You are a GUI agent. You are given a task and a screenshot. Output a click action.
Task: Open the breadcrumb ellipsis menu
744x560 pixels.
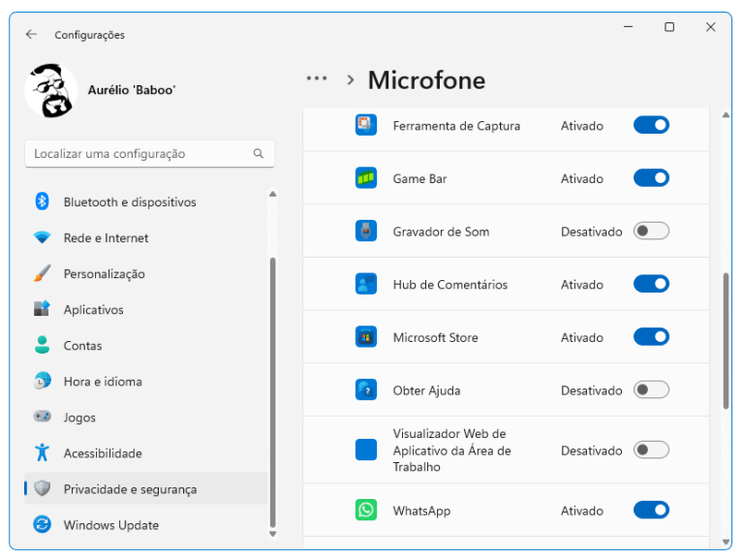[317, 78]
